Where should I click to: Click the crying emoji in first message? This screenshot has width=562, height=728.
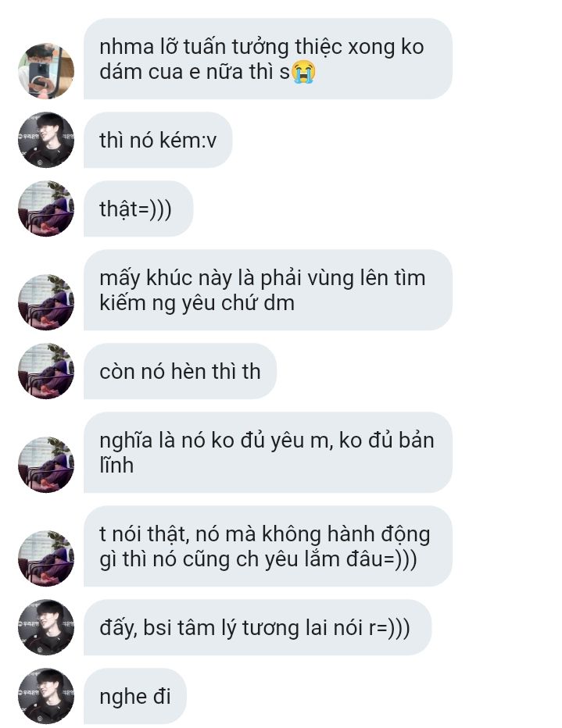[x=303, y=72]
